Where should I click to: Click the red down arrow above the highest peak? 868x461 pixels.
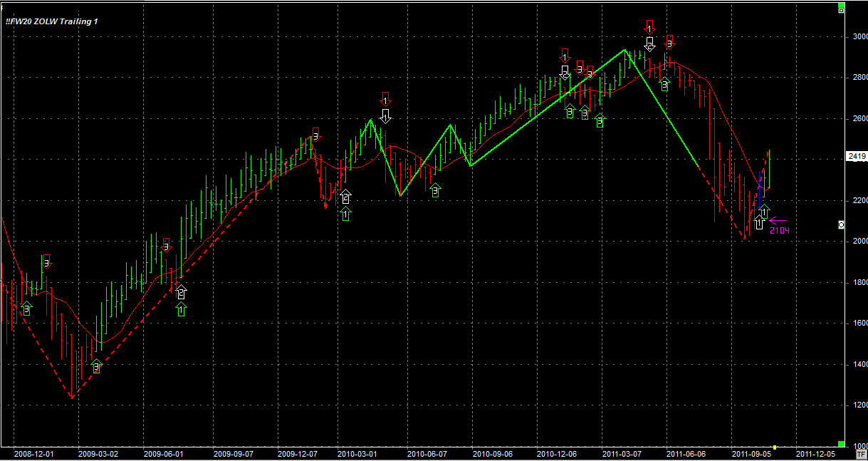649,28
